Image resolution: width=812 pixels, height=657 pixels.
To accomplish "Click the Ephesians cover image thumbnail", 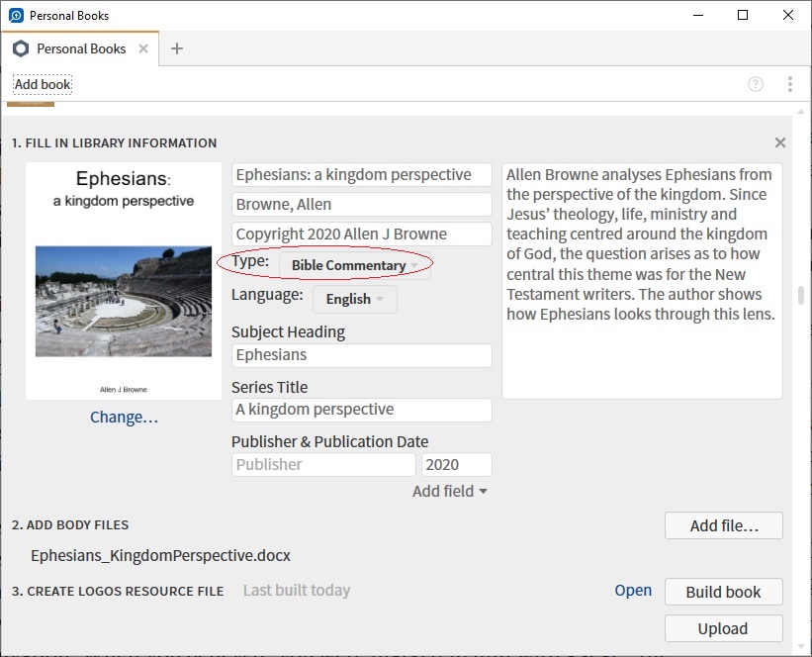I will [124, 281].
